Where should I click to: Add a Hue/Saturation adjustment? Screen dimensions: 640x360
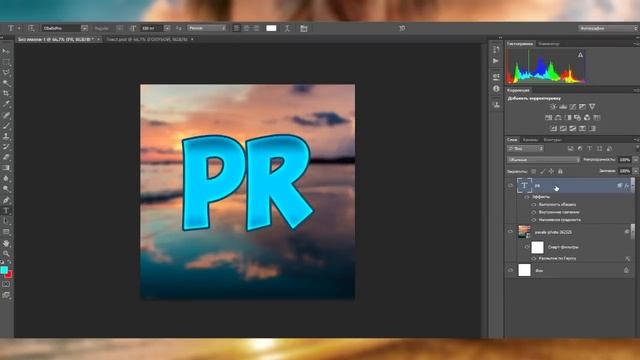click(548, 118)
